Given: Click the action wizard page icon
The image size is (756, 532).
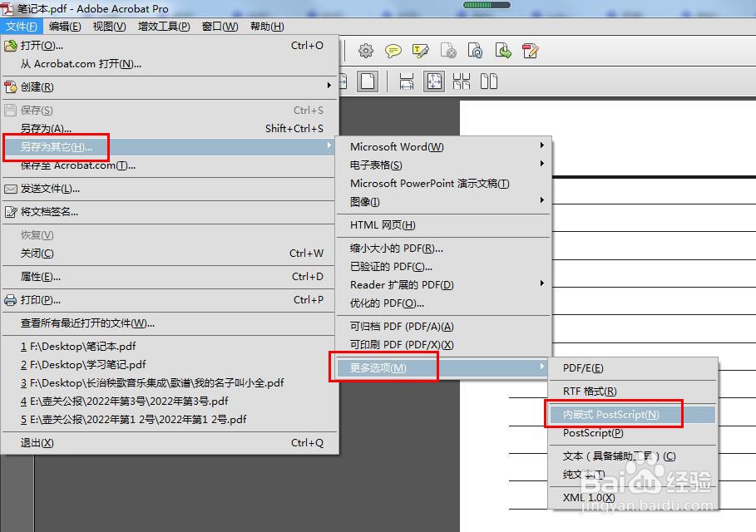Looking at the screenshot, I should (476, 51).
